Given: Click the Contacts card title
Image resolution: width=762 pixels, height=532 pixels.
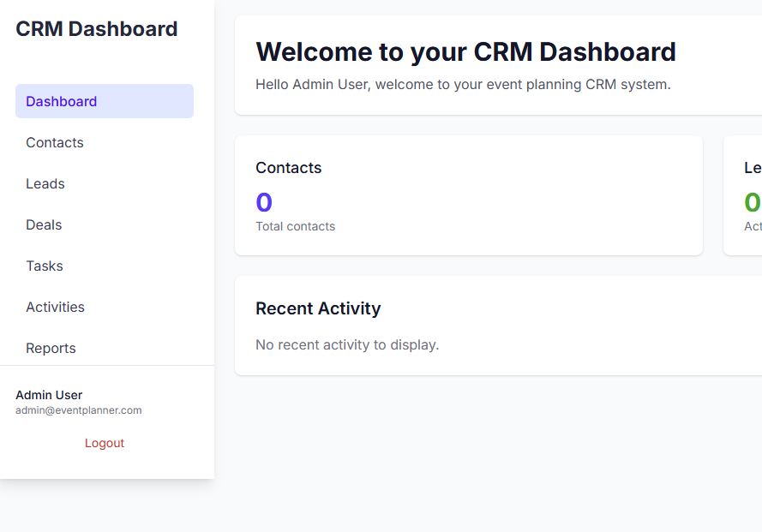Looking at the screenshot, I should coord(289,168).
